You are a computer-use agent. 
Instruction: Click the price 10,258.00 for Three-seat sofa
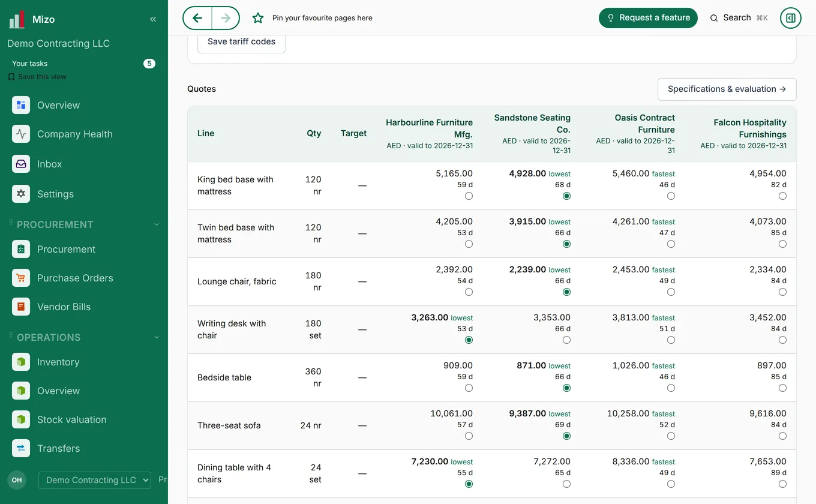pyautogui.click(x=628, y=413)
